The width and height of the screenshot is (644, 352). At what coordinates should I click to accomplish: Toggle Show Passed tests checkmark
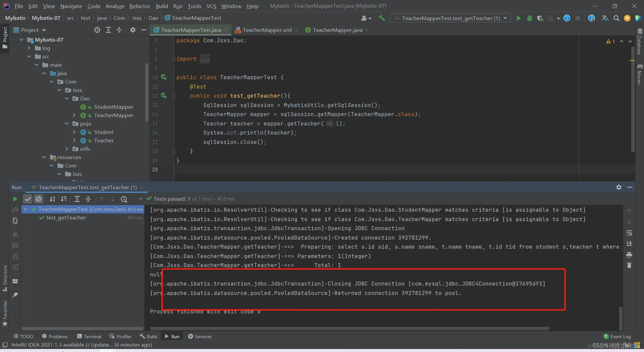pyautogui.click(x=28, y=199)
